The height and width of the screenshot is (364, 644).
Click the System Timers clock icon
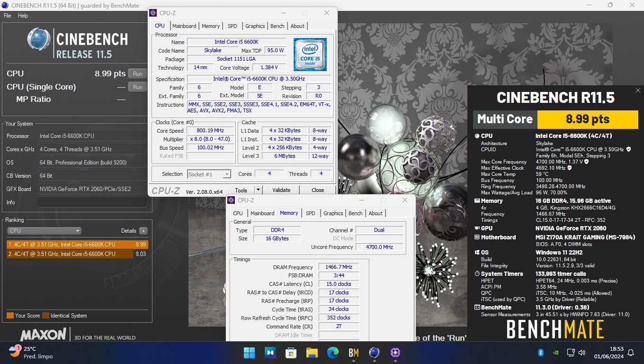(476, 274)
